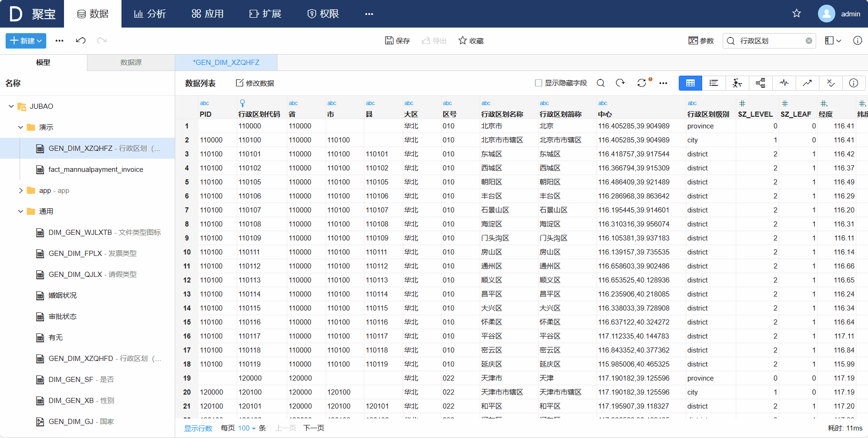The height and width of the screenshot is (438, 868).
Task: Open the 分析 top menu
Action: [x=150, y=14]
